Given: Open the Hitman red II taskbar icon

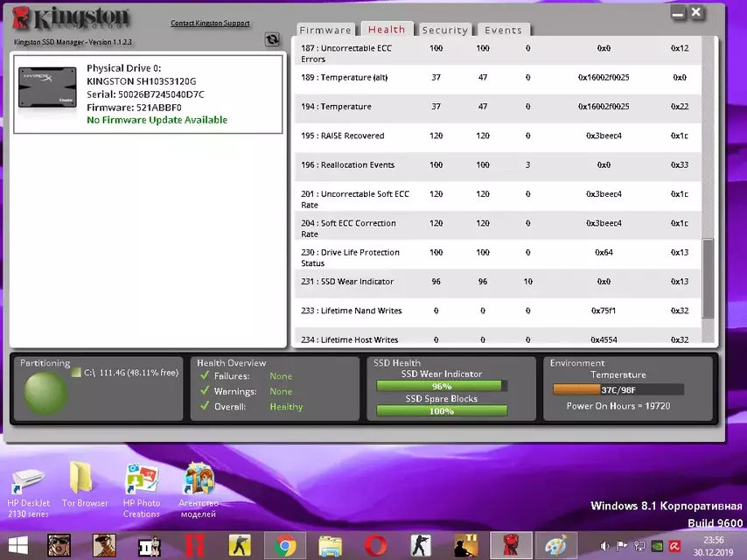Looking at the screenshot, I should pos(194,546).
